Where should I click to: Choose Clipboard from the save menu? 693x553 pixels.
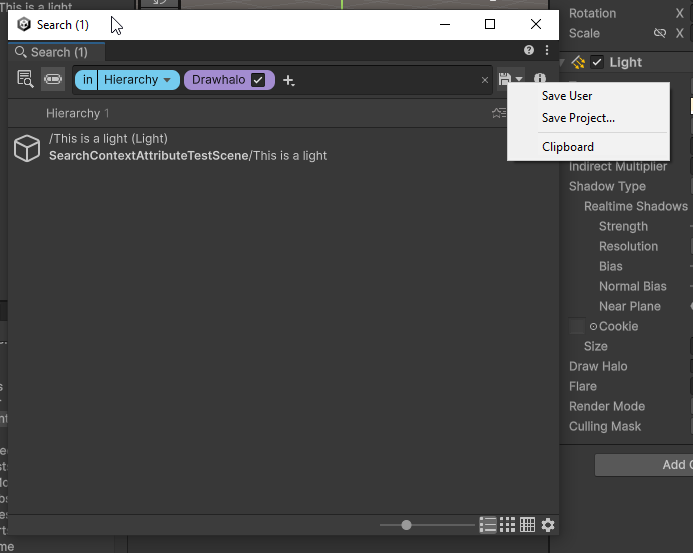(x=568, y=147)
